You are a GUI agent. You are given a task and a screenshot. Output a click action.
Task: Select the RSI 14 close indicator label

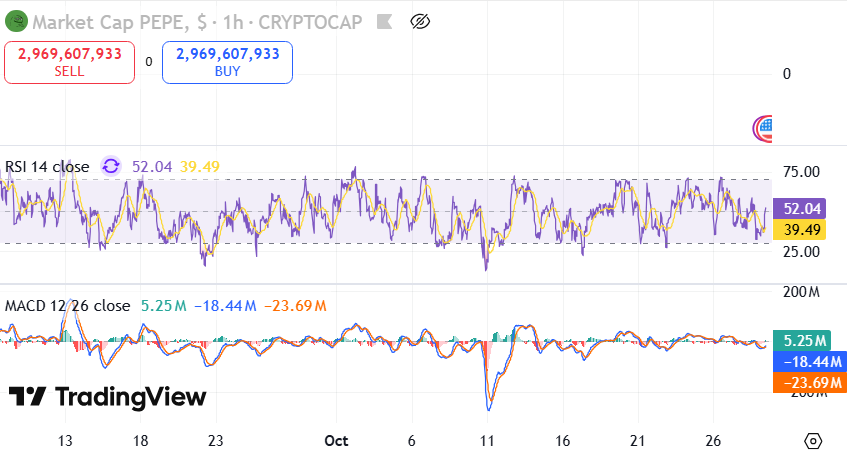click(47, 167)
